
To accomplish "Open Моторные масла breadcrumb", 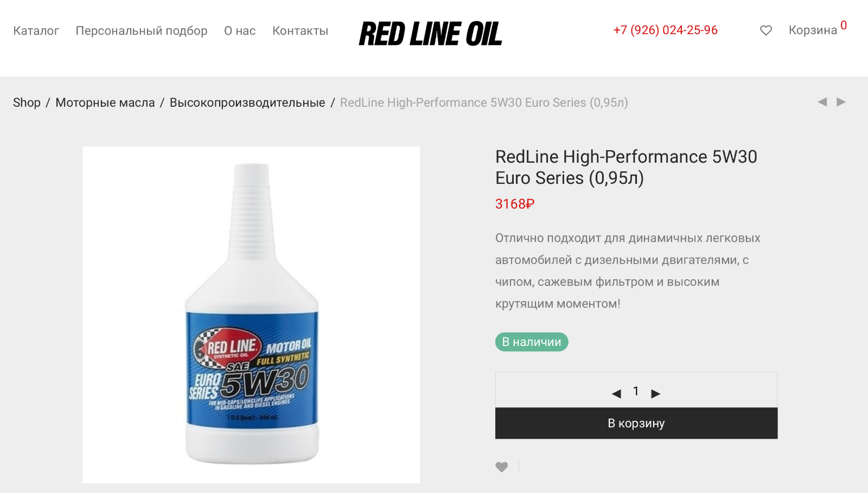I will coord(105,103).
